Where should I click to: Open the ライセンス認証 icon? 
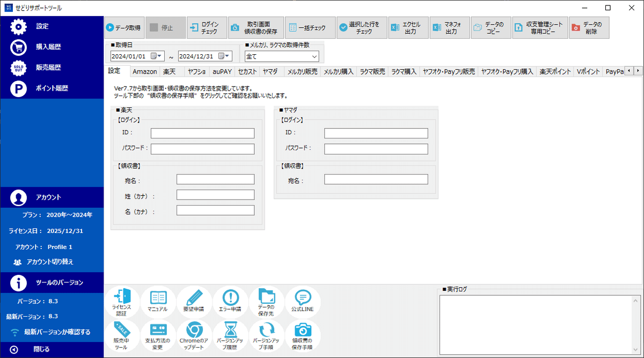pyautogui.click(x=122, y=302)
